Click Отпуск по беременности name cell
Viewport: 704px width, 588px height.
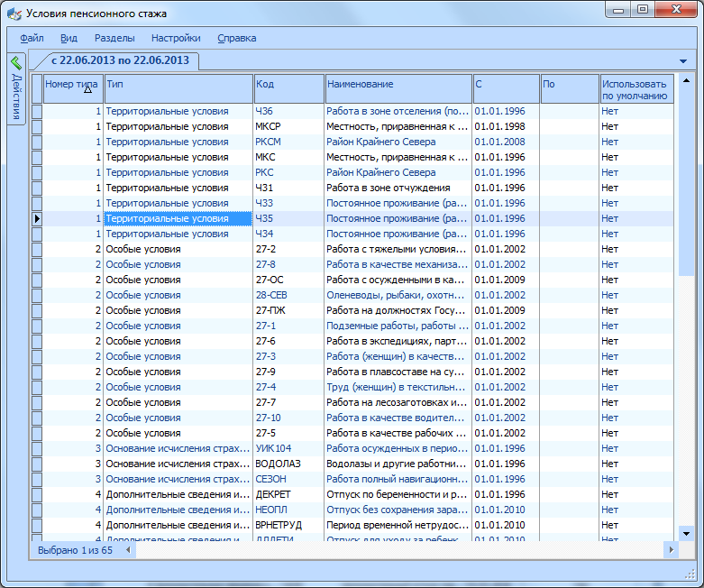[x=398, y=494]
